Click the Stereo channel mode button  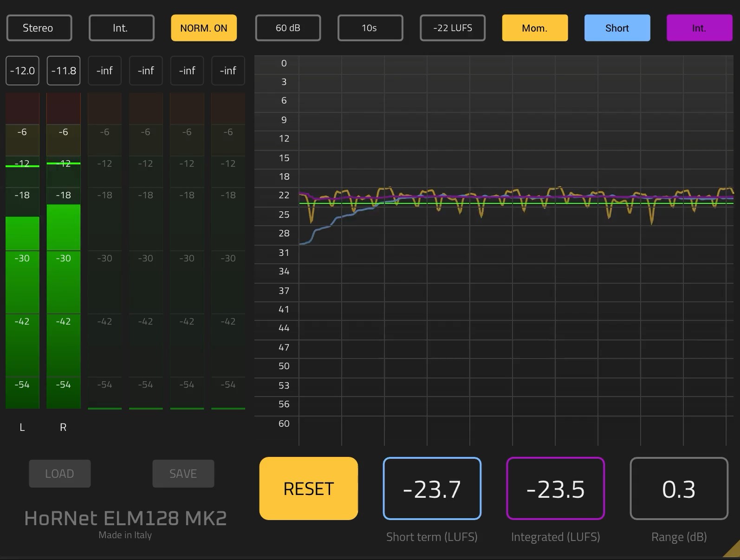pos(39,28)
